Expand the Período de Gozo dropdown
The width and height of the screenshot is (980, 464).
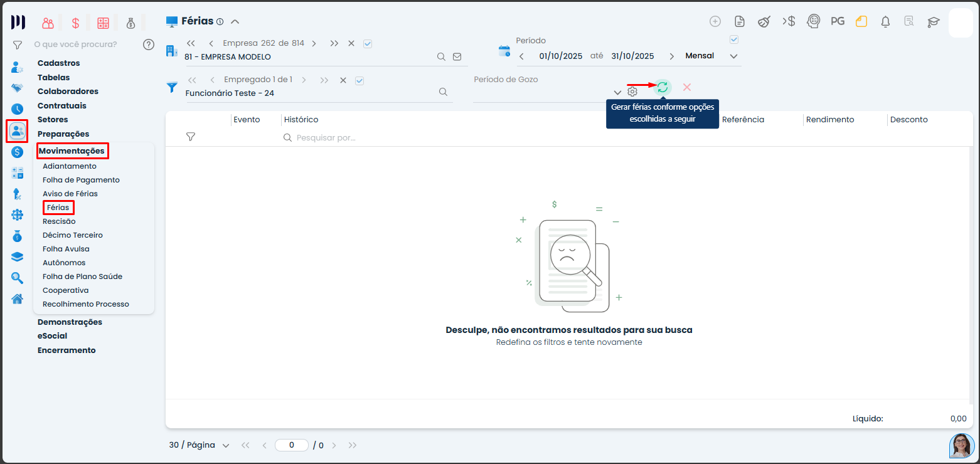point(617,93)
